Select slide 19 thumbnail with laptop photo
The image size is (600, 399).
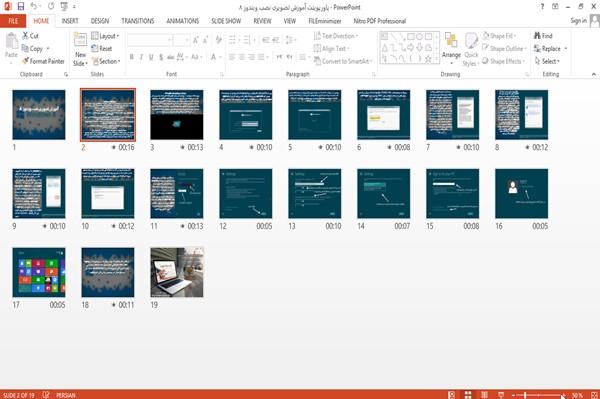pyautogui.click(x=177, y=272)
